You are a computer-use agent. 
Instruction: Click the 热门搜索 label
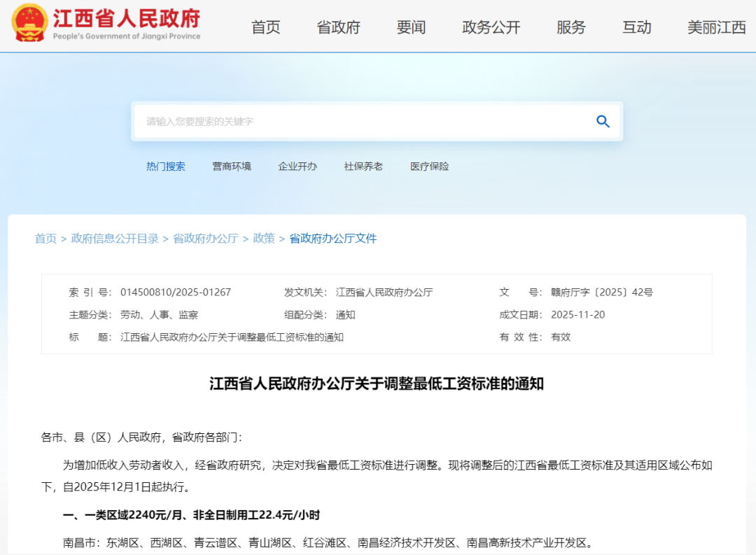166,166
